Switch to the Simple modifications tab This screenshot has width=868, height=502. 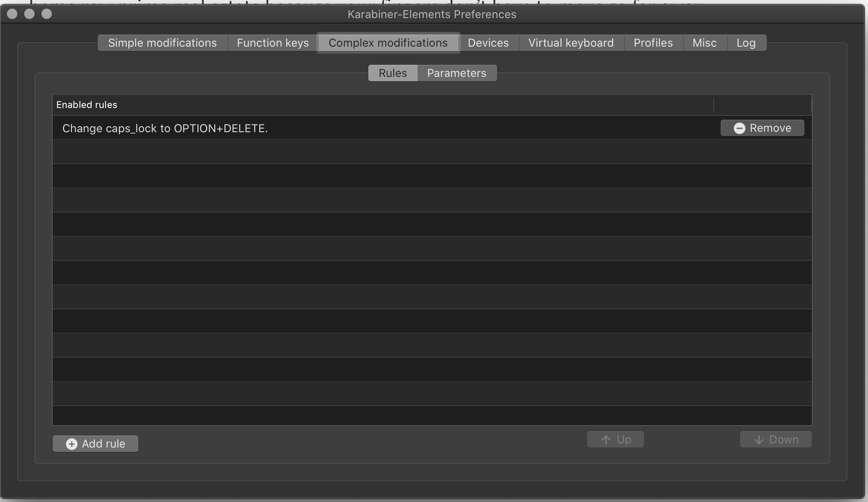coord(163,43)
